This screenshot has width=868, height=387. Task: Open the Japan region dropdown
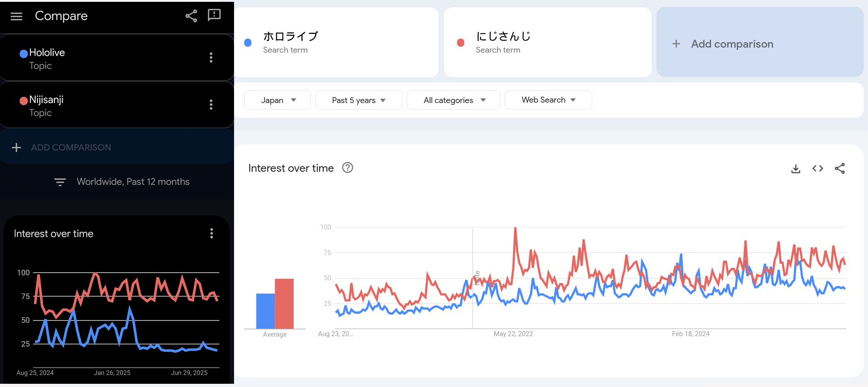[278, 100]
